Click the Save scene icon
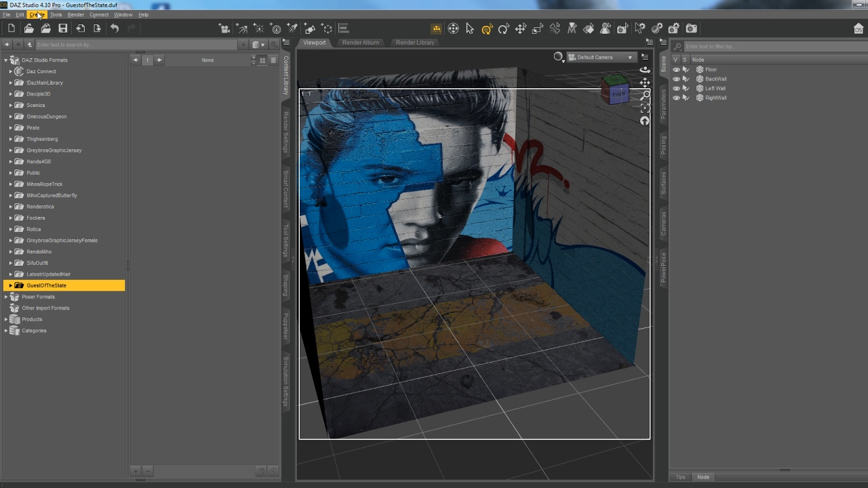 (x=63, y=28)
